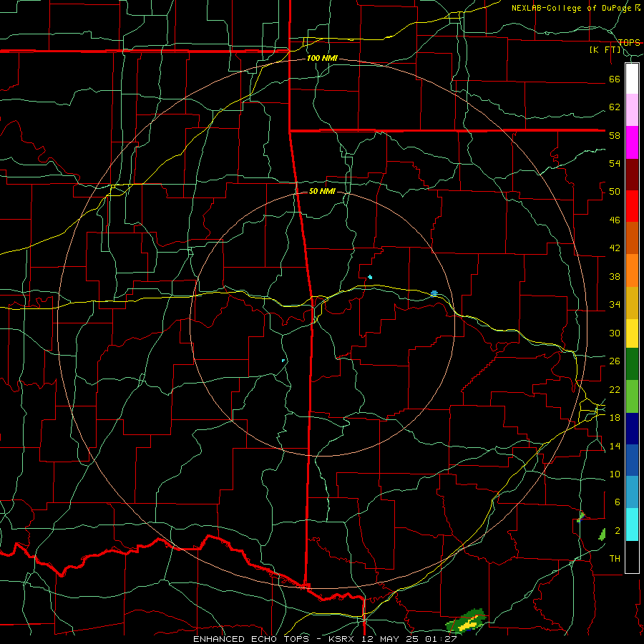Click the "34" scale label
Image resolution: width=644 pixels, height=644 pixels.
pyautogui.click(x=615, y=305)
